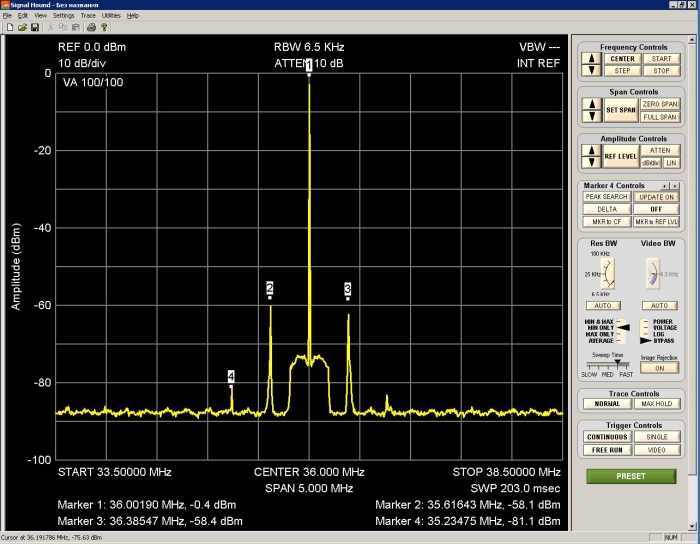Toggle marker UPDATE ON button
This screenshot has height=544, width=700.
656,197
